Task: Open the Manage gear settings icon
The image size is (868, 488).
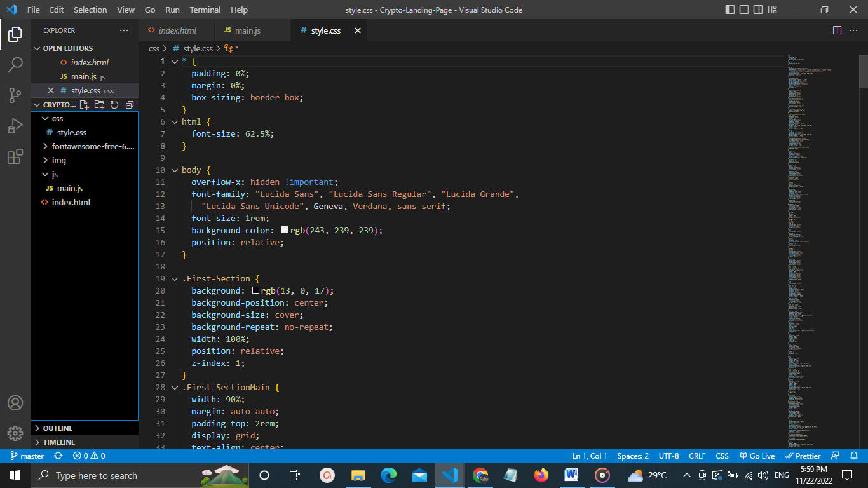Action: point(15,433)
